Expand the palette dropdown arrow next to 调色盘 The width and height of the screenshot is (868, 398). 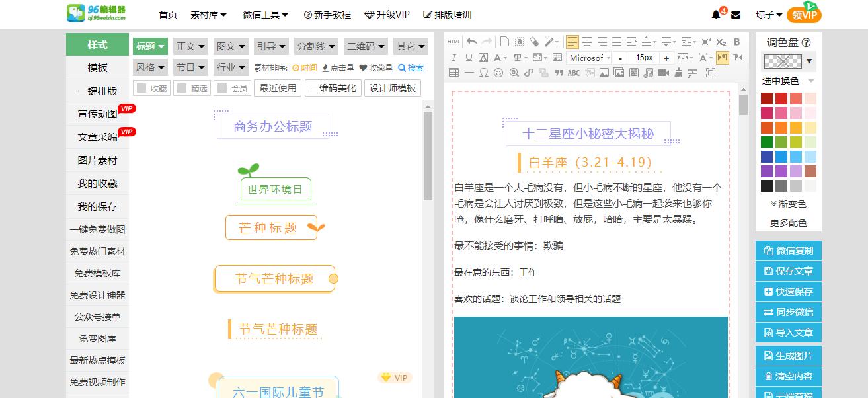tap(809, 61)
